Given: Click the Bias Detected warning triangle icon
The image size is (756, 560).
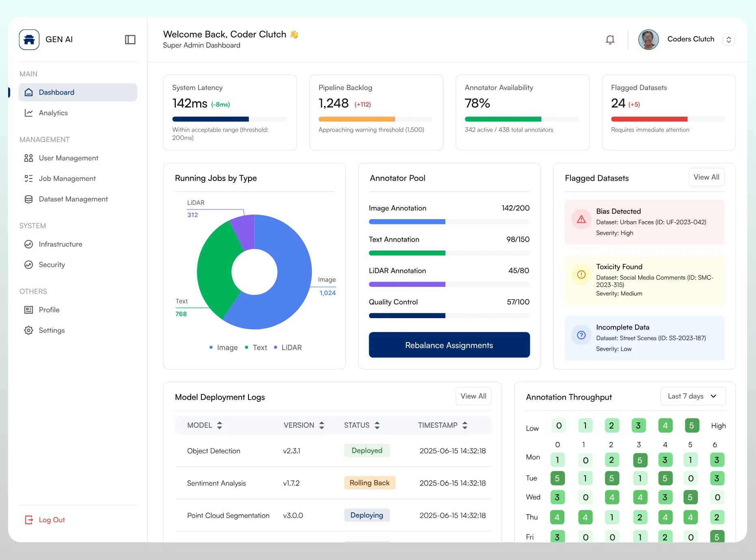Looking at the screenshot, I should tap(581, 219).
